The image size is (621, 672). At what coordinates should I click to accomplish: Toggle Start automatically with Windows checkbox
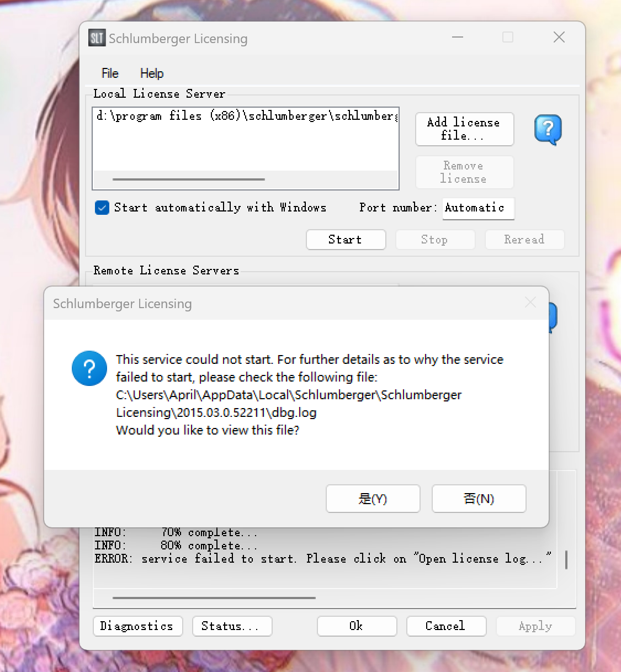click(x=102, y=208)
